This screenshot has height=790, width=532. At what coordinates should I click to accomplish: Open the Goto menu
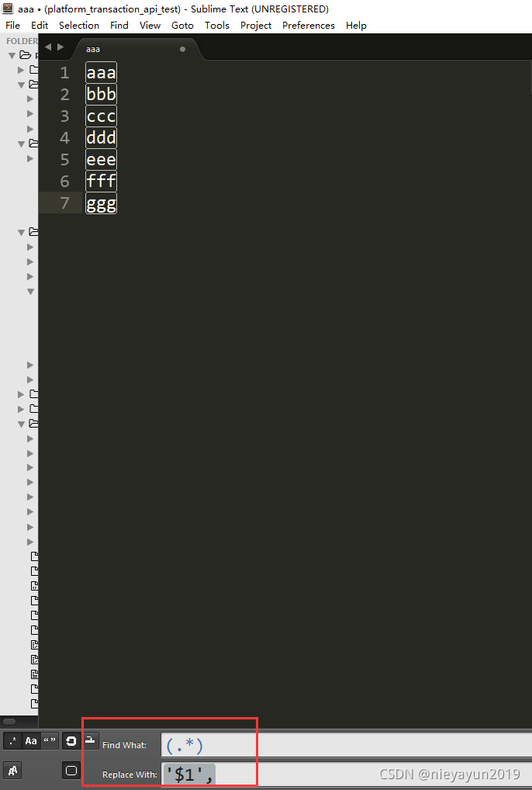(182, 25)
